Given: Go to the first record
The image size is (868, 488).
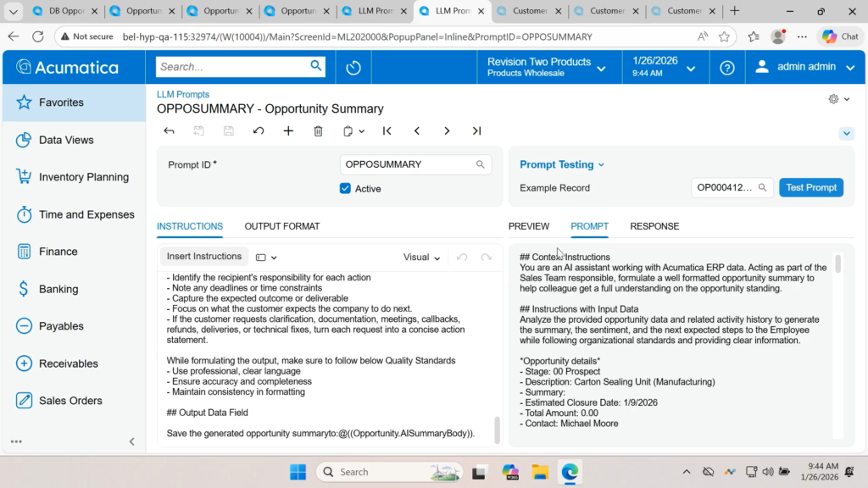Looking at the screenshot, I should coord(387,131).
